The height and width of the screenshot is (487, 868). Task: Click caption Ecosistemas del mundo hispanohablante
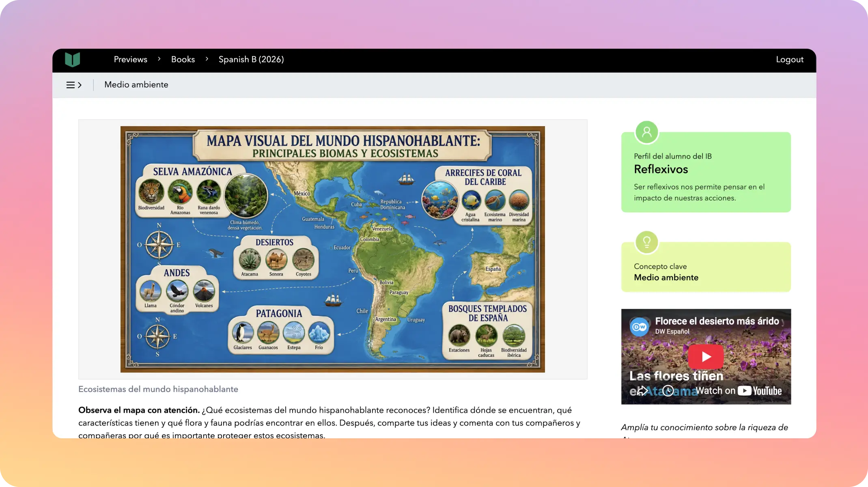158,389
